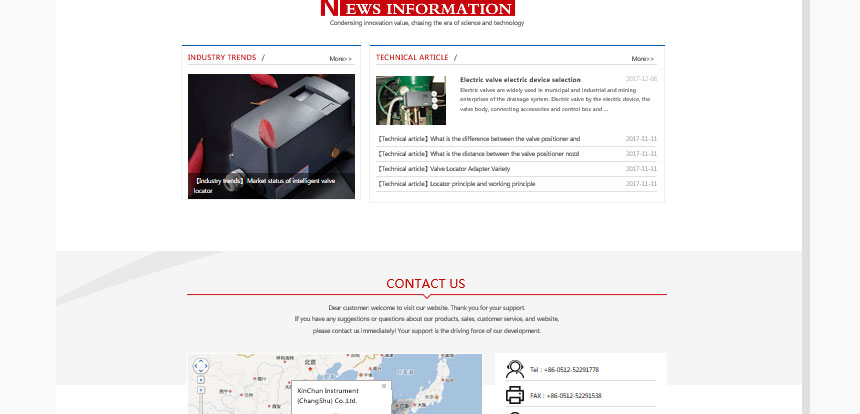Click the 'Dear customer: welcome' line
860x414 pixels.
coord(427,308)
